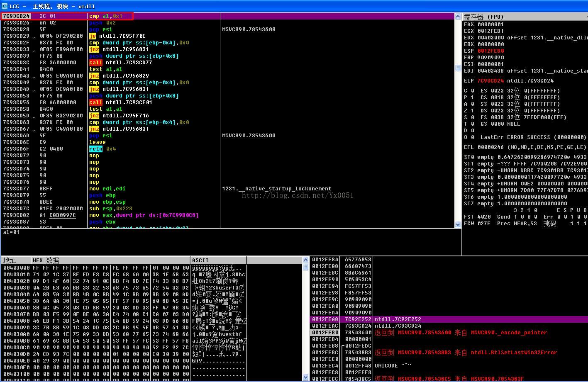
Task: Select dump row at address 00403000
Action: [x=124, y=268]
